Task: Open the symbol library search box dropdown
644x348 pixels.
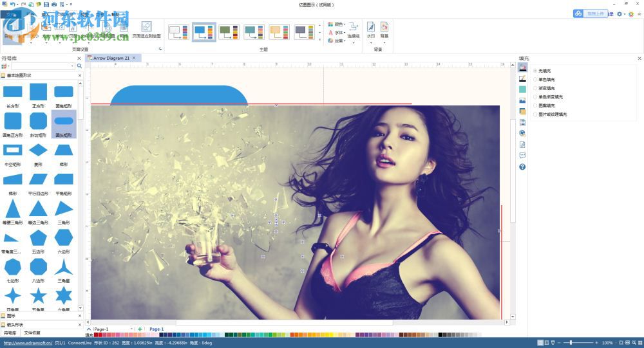Action: point(72,66)
